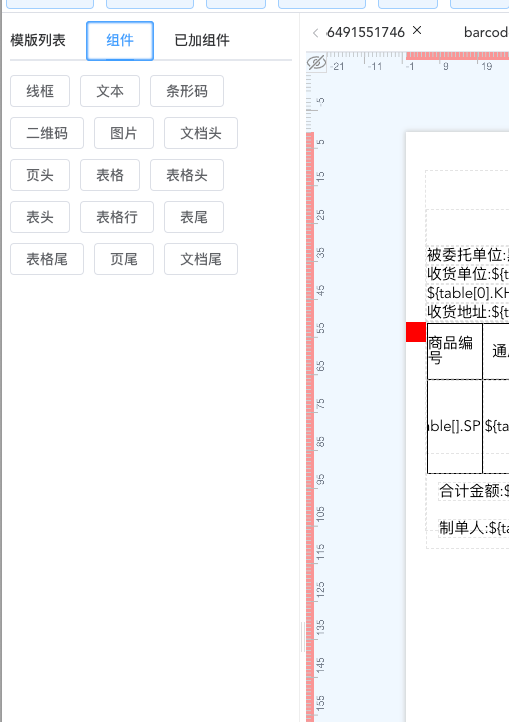Viewport: 509px width, 722px height.
Task: Add the 表格行 component
Action: [x=117, y=217]
